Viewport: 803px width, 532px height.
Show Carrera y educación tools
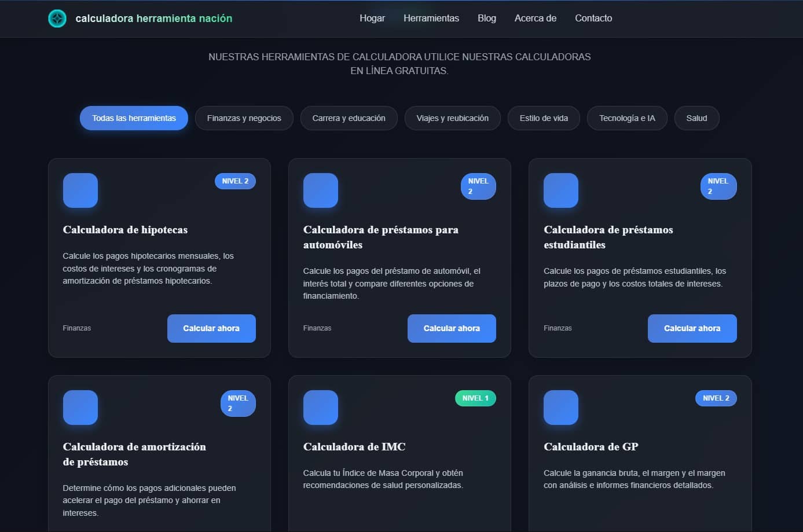349,118
